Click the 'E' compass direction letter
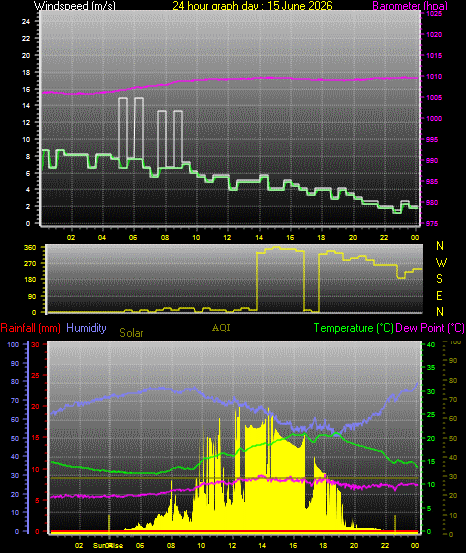Viewport: 466px width, 553px height. click(x=439, y=296)
